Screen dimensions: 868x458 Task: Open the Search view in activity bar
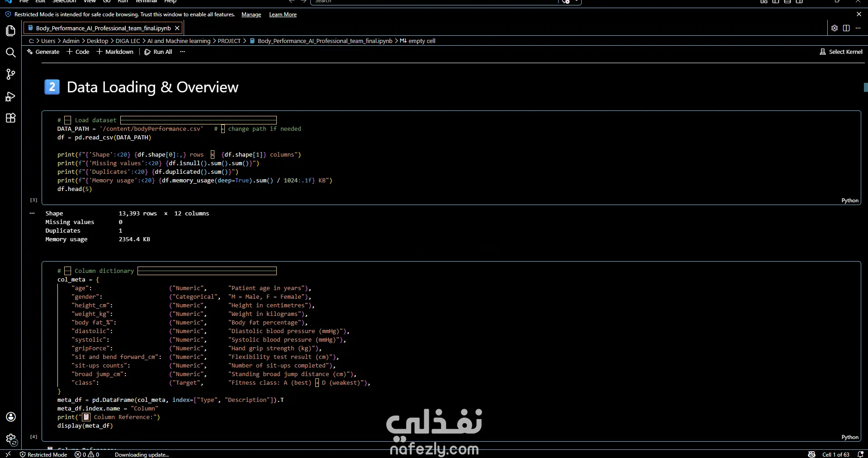[x=10, y=52]
